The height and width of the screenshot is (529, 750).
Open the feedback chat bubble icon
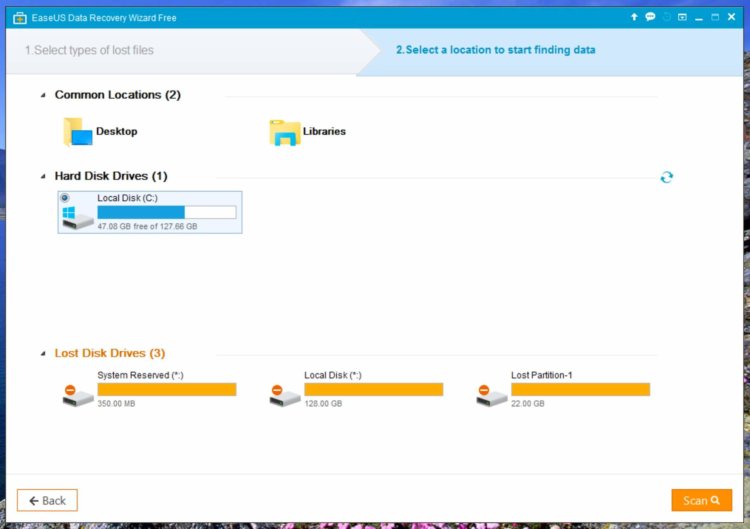650,17
